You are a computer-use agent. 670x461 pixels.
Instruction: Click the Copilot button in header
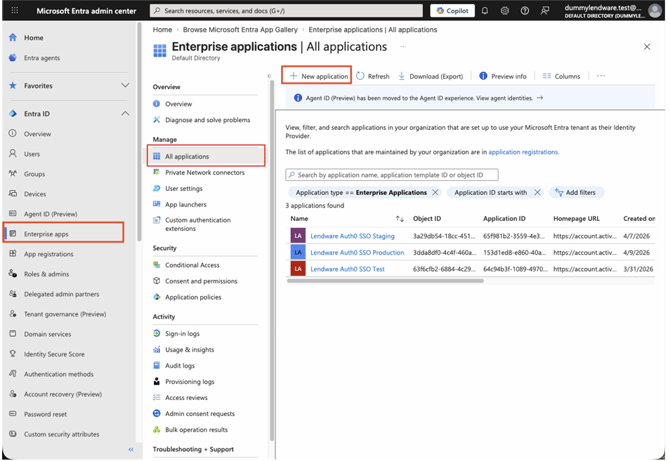[452, 11]
